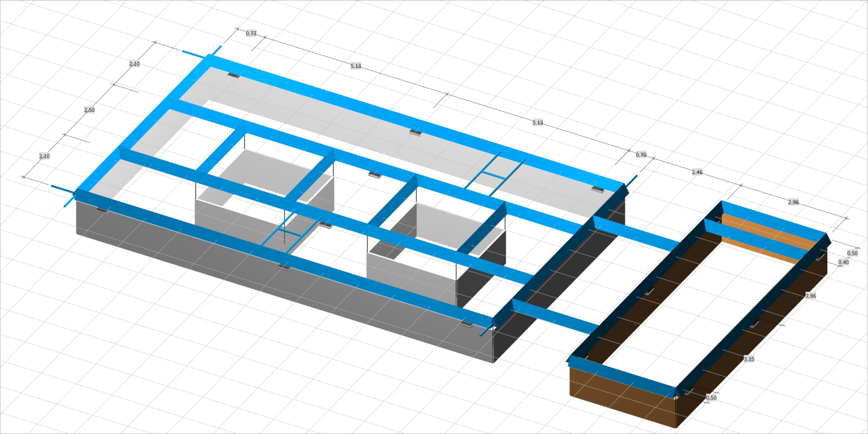
Task: Select the 2.96 label between 0.40 and 3.35
Action: [x=811, y=296]
